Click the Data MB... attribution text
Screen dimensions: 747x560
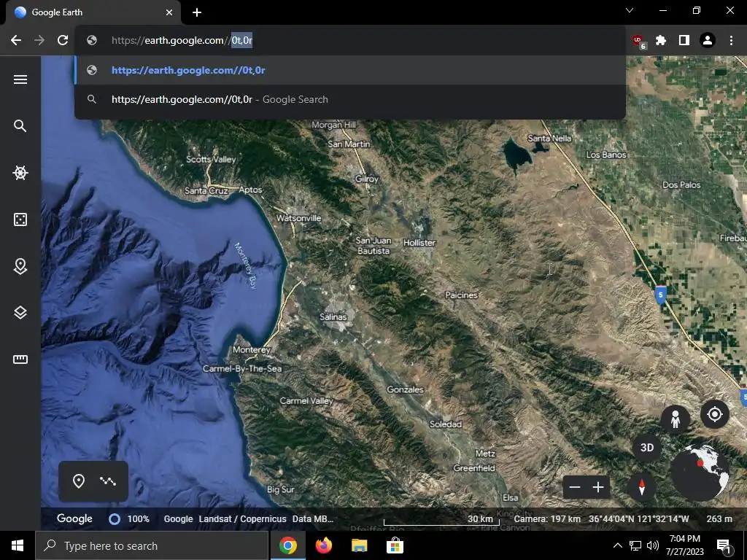point(312,519)
